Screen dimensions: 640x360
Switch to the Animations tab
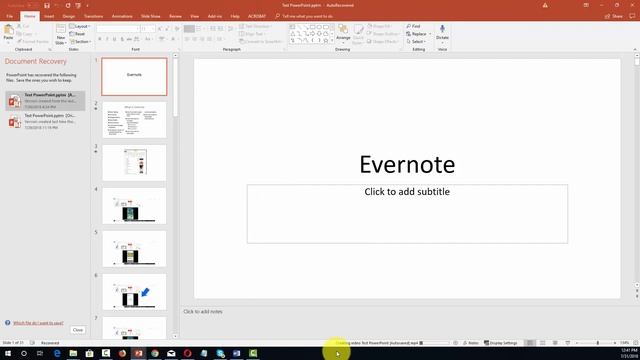pos(122,16)
